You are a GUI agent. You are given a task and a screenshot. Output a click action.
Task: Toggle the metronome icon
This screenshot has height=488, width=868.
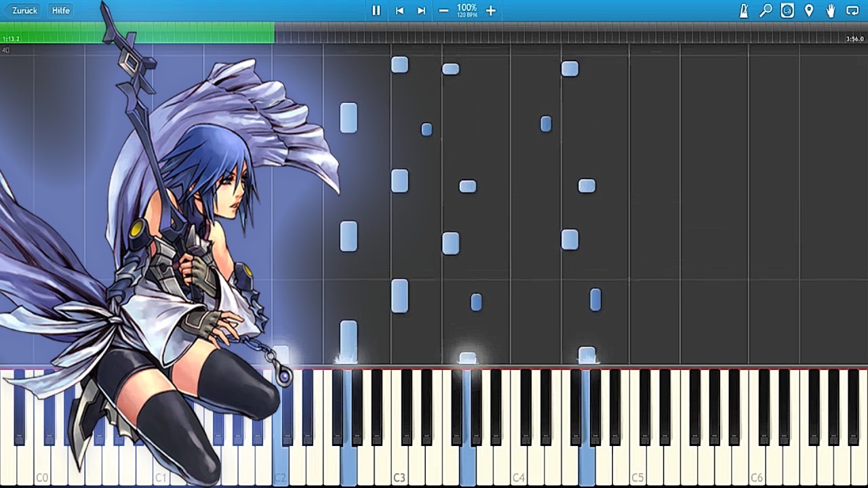click(744, 11)
